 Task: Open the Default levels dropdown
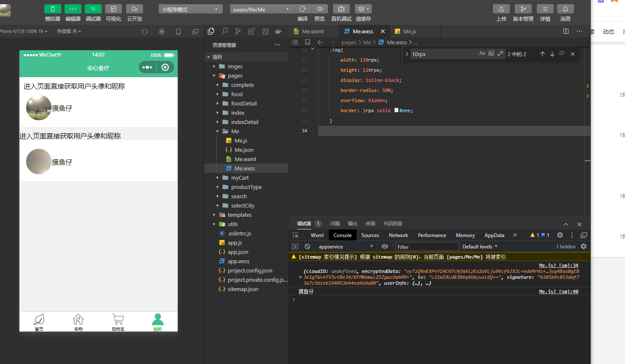click(x=480, y=247)
